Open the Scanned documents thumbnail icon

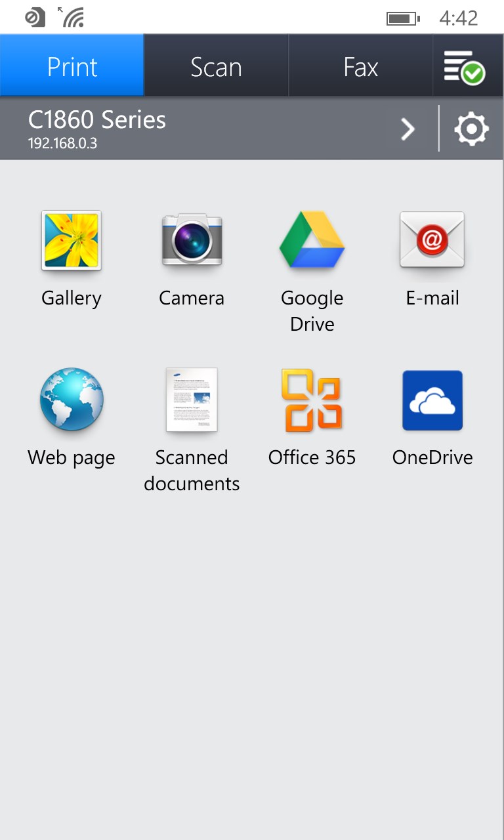tap(192, 400)
